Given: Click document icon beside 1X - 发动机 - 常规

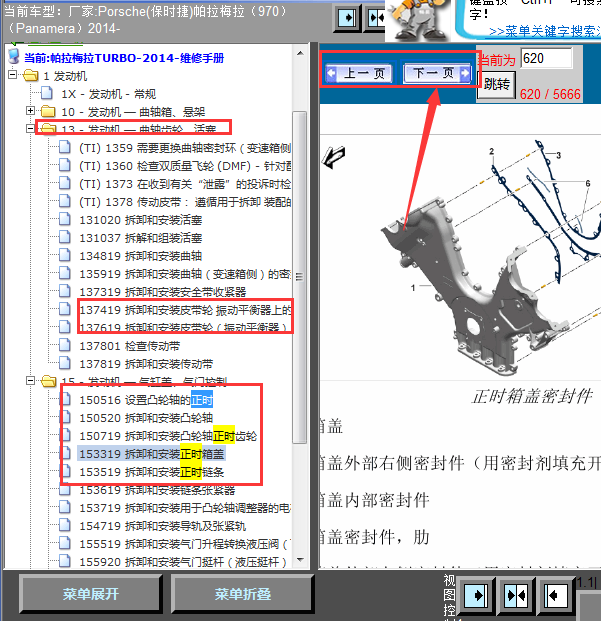Looking at the screenshot, I should point(47,93).
